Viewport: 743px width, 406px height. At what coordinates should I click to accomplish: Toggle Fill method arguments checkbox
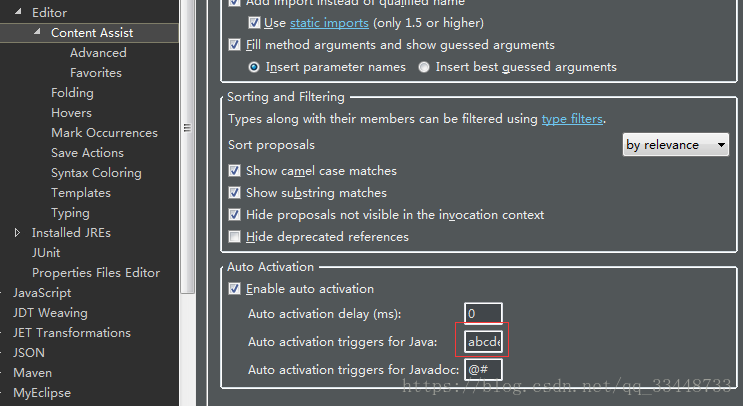pos(235,45)
